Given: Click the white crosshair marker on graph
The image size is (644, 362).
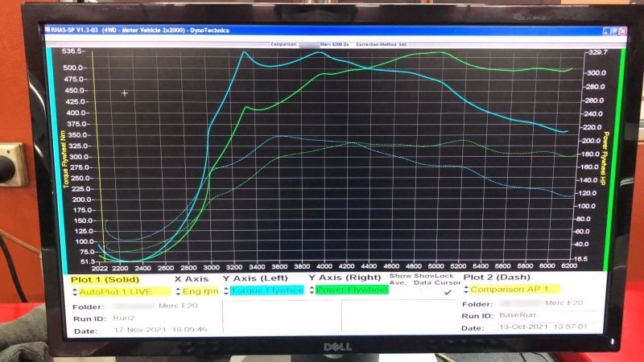Looking at the screenshot, I should pos(125,93).
